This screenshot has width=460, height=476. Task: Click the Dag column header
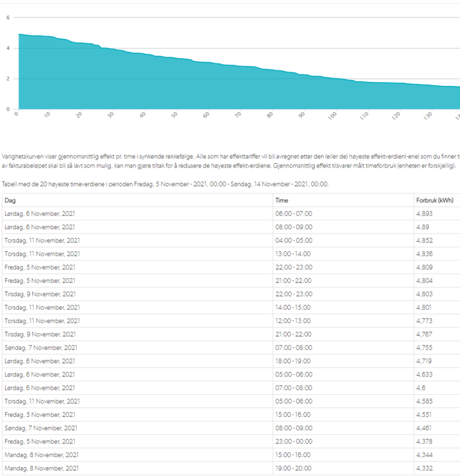pos(10,200)
